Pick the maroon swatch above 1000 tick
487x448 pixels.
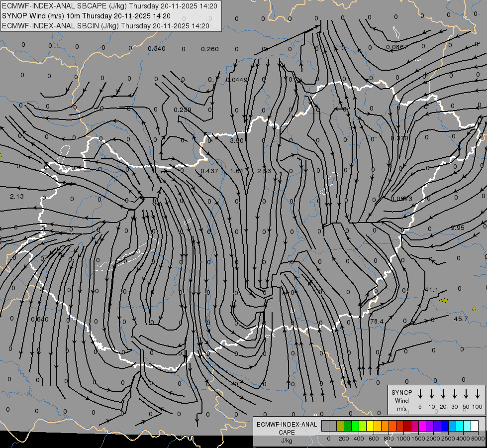(x=407, y=426)
